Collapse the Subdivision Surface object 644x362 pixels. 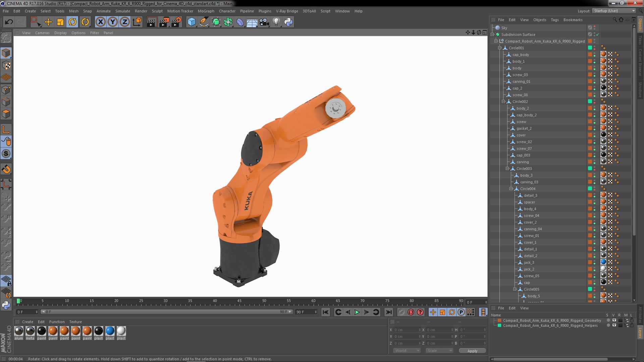[492, 35]
